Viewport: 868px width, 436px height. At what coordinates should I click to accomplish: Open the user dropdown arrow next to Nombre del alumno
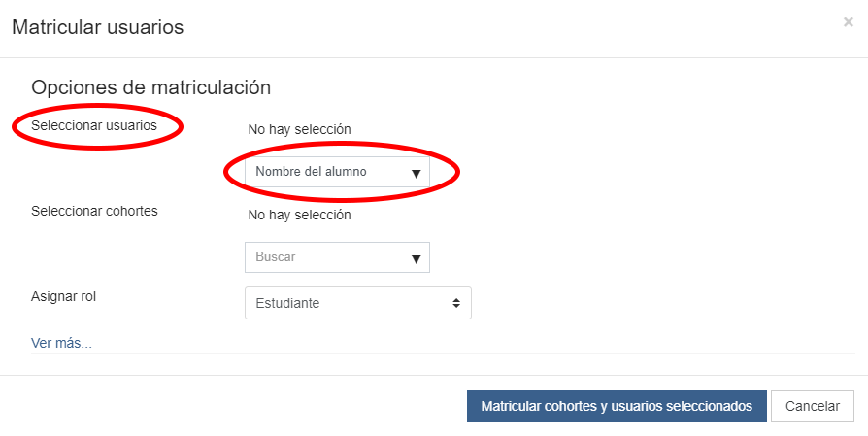[x=417, y=174]
